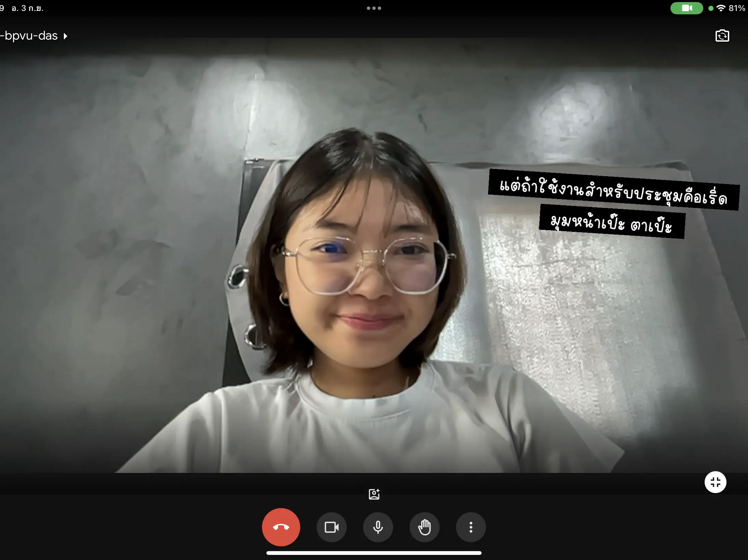
Task: Tap the Wi-Fi status icon
Action: tap(721, 8)
